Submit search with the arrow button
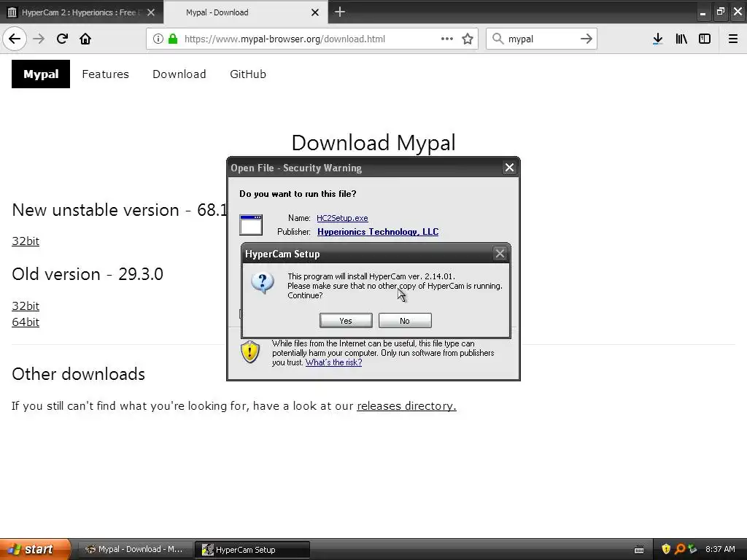747x560 pixels. (x=586, y=39)
